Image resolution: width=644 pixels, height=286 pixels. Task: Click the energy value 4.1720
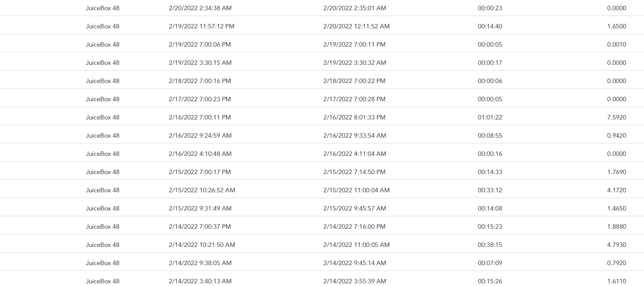[616, 190]
